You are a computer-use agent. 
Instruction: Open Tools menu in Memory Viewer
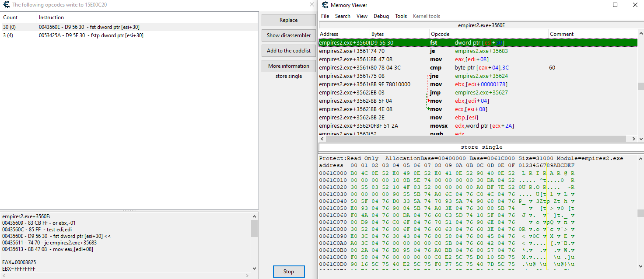[401, 16]
